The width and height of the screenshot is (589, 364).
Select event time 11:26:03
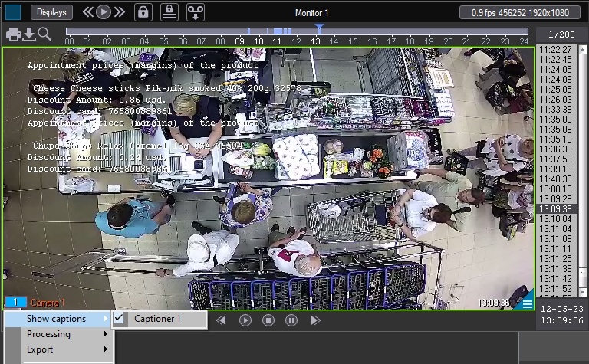(x=555, y=100)
